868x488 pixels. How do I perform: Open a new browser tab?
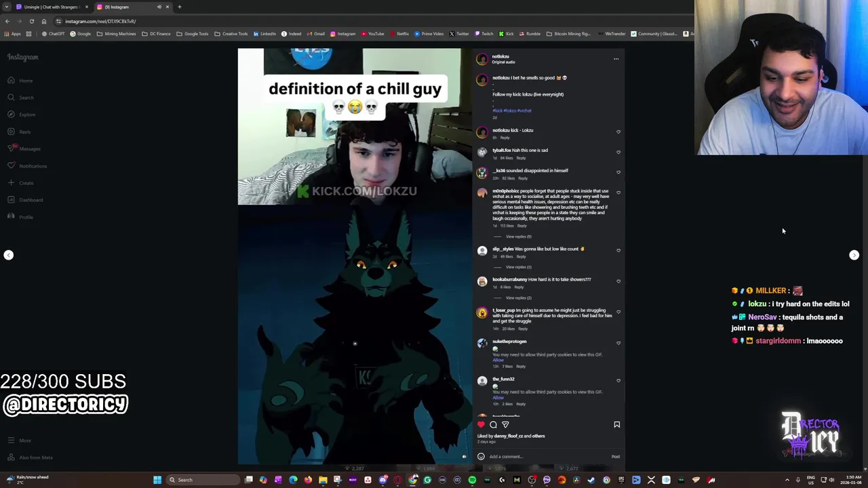(x=179, y=7)
